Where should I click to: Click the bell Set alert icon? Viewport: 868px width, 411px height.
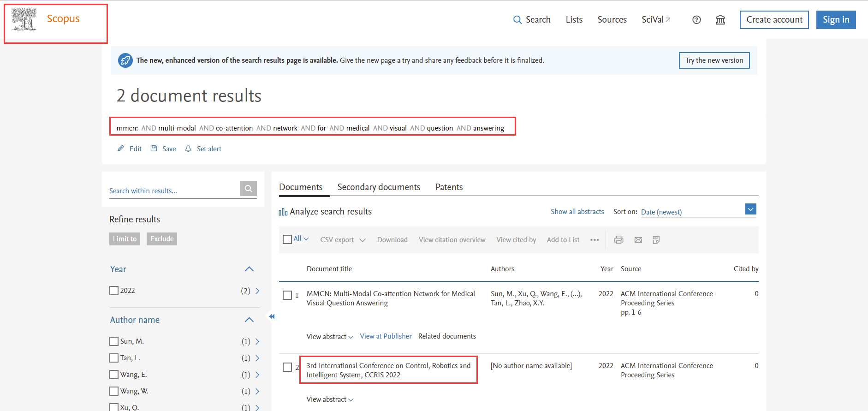tap(188, 149)
